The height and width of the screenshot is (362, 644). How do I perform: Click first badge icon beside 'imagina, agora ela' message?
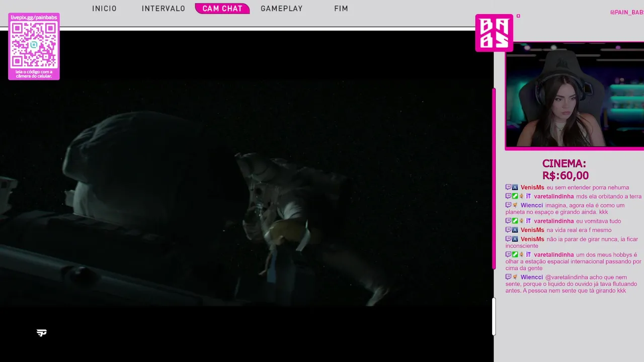(508, 206)
